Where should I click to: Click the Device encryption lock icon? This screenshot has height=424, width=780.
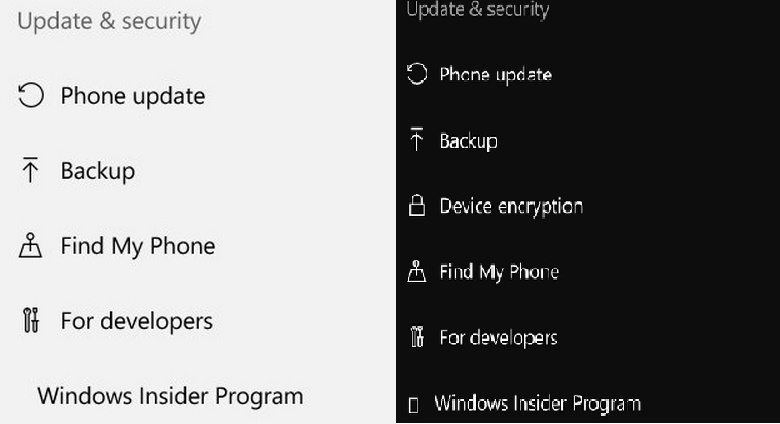point(417,206)
